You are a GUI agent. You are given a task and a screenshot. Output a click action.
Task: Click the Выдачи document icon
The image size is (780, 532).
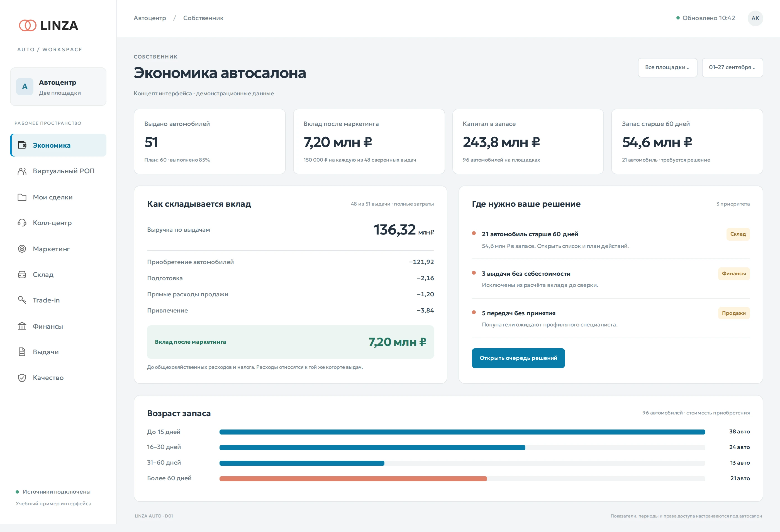(x=22, y=352)
